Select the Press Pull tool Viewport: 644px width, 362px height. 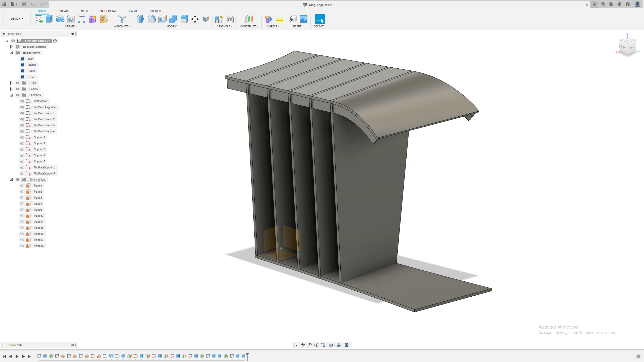pos(140,19)
